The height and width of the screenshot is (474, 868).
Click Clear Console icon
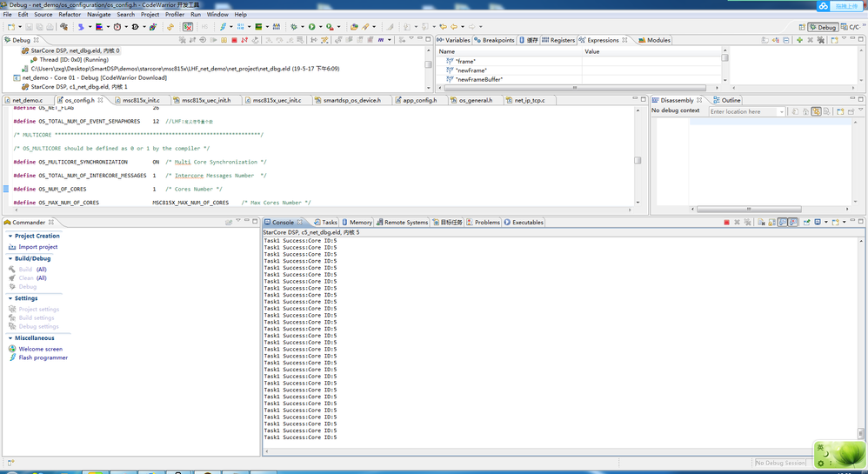pos(761,222)
